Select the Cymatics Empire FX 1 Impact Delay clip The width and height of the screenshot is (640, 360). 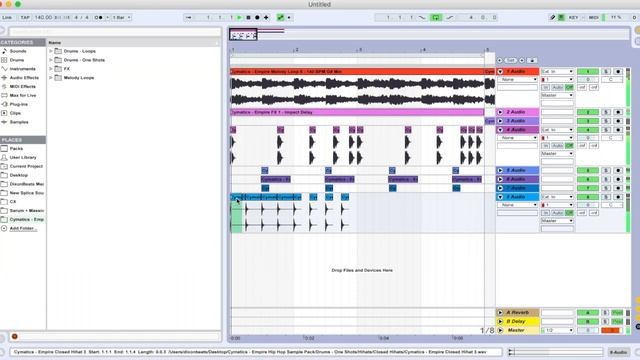click(357, 112)
